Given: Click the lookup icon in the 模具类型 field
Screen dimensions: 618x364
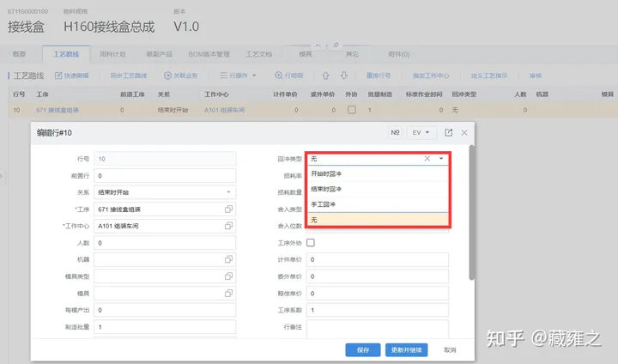Looking at the screenshot, I should click(229, 276).
